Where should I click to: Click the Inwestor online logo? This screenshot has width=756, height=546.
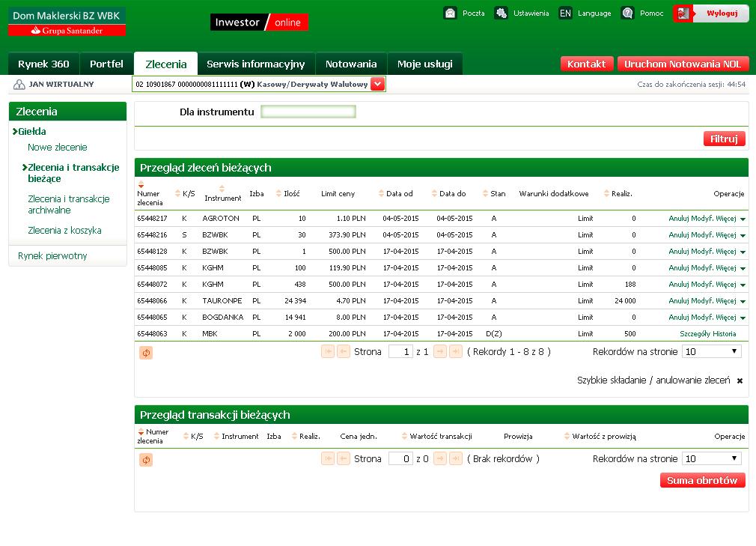pos(260,22)
